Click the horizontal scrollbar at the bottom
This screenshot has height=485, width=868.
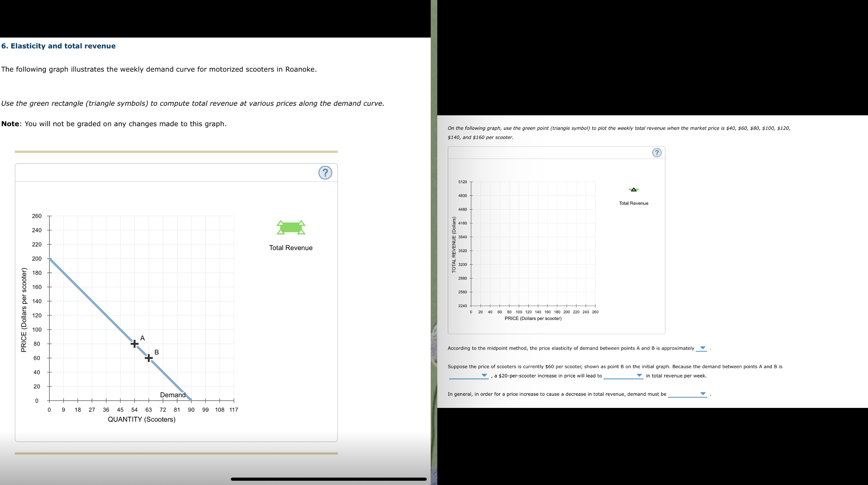coord(329,479)
